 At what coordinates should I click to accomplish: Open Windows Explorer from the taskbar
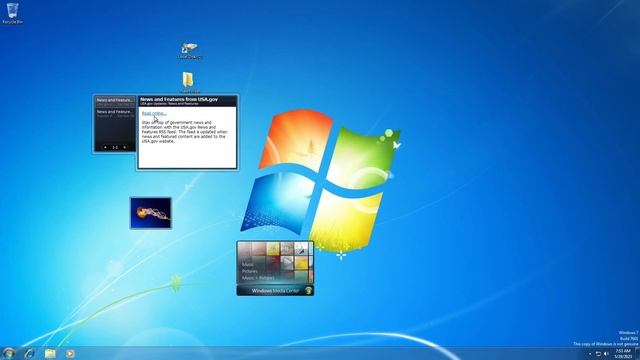coord(50,353)
